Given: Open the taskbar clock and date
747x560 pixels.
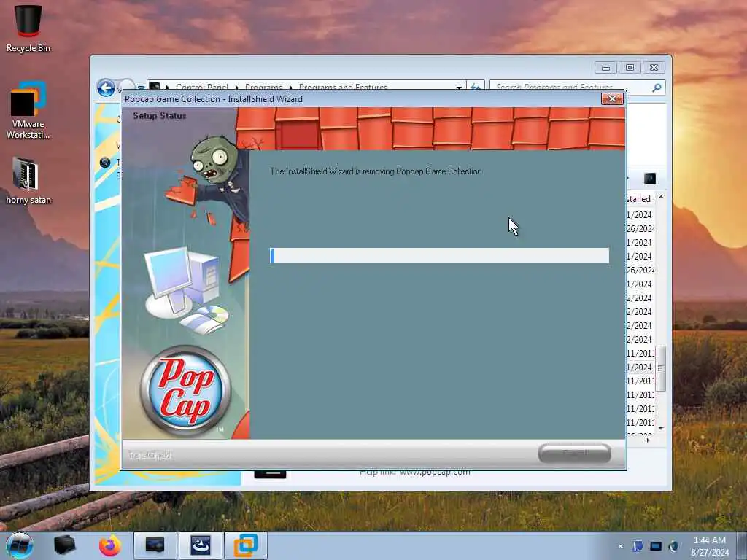Looking at the screenshot, I should (x=709, y=546).
